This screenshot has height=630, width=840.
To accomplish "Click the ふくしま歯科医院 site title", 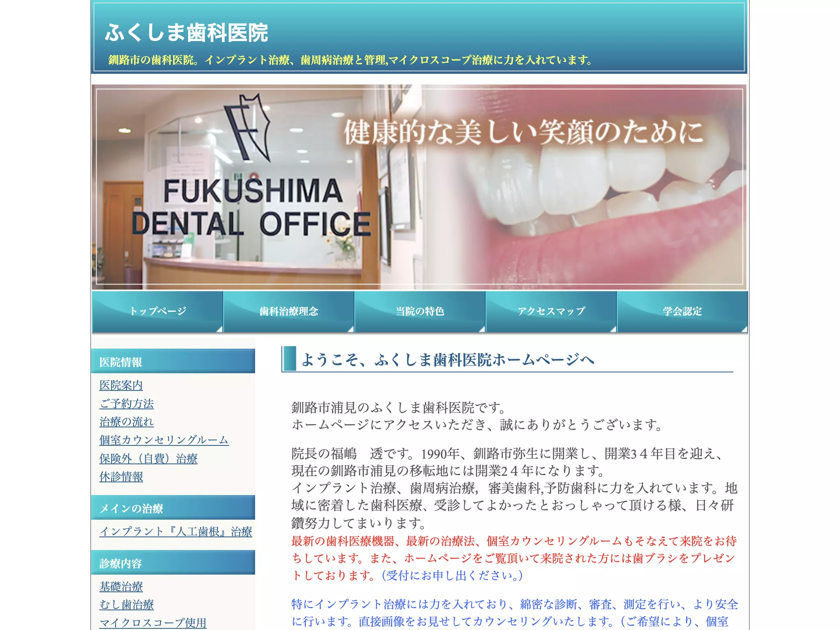I will coord(187,33).
